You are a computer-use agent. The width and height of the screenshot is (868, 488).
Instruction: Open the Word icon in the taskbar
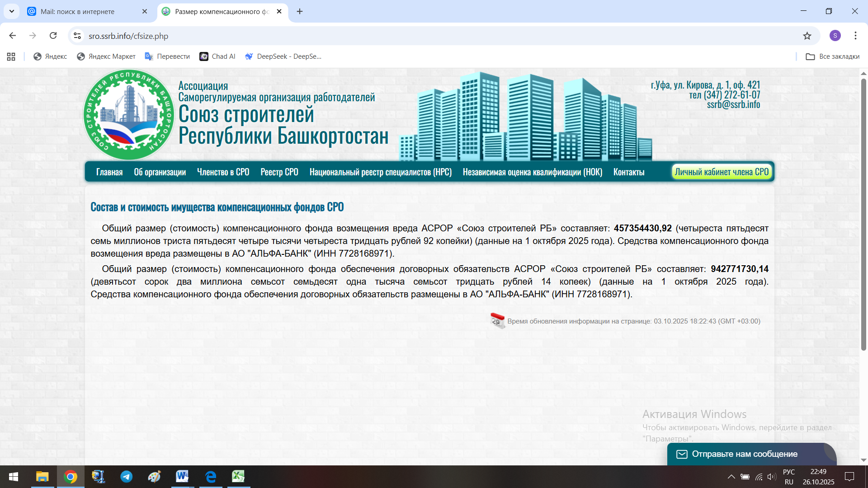182,477
